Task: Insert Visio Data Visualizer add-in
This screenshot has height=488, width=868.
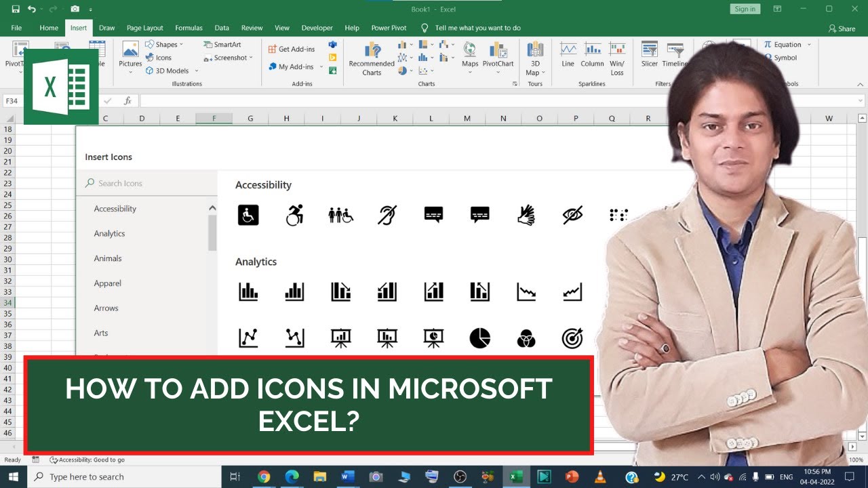Action: [x=332, y=45]
